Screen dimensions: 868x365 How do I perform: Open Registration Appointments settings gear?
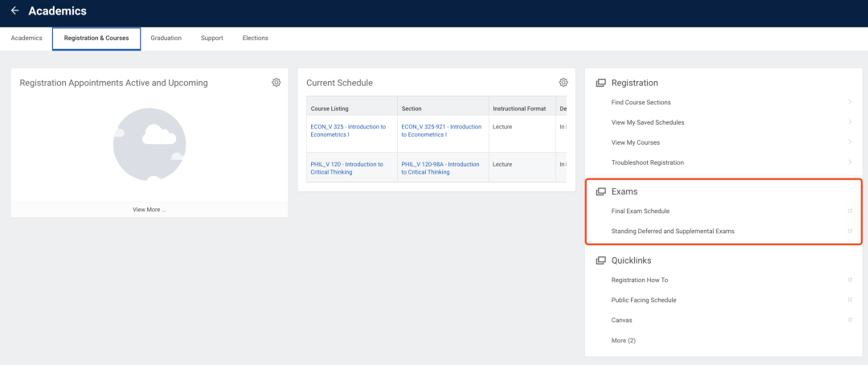276,83
